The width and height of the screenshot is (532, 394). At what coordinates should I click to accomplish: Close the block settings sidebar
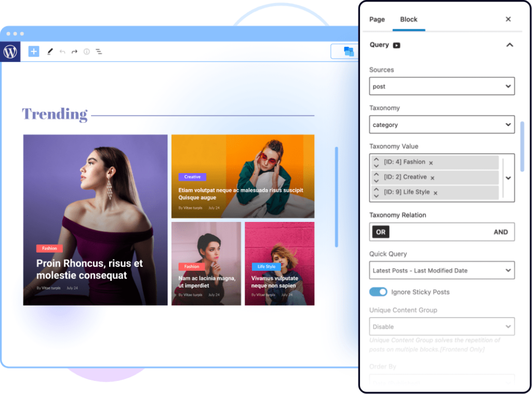point(508,19)
